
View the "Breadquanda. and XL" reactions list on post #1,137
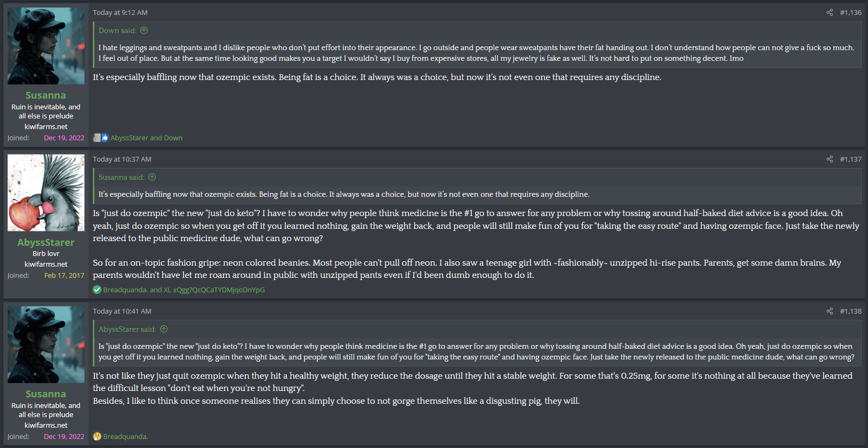[x=184, y=290]
